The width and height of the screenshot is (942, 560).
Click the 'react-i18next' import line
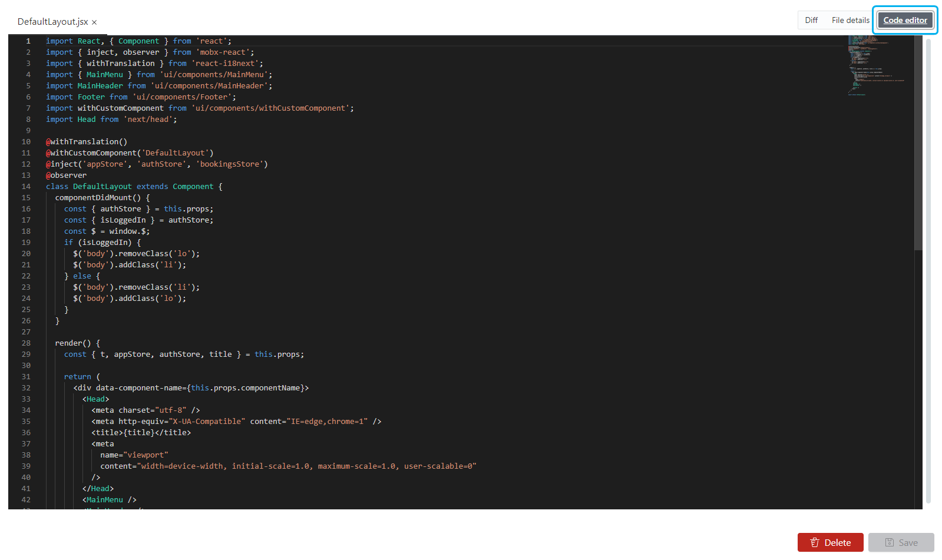pos(155,64)
